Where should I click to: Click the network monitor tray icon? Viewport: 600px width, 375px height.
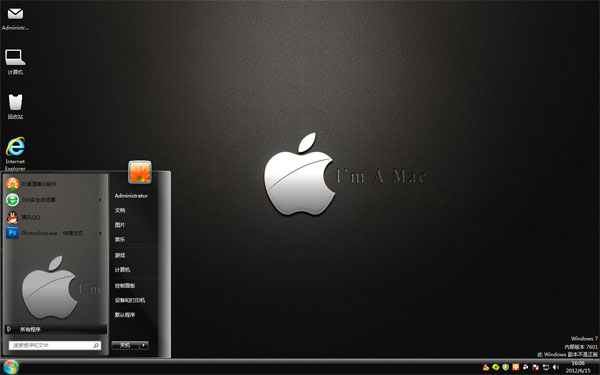coord(546,367)
